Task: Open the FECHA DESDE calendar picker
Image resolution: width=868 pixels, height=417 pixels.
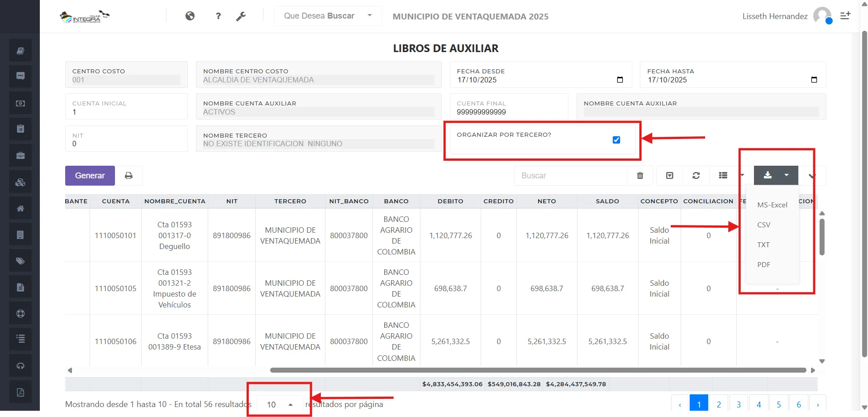Action: tap(620, 79)
